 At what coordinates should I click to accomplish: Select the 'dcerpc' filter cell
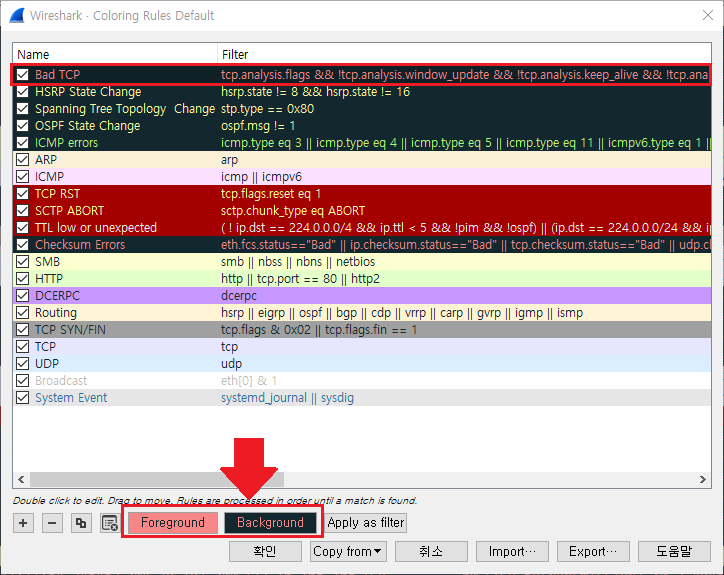(239, 296)
